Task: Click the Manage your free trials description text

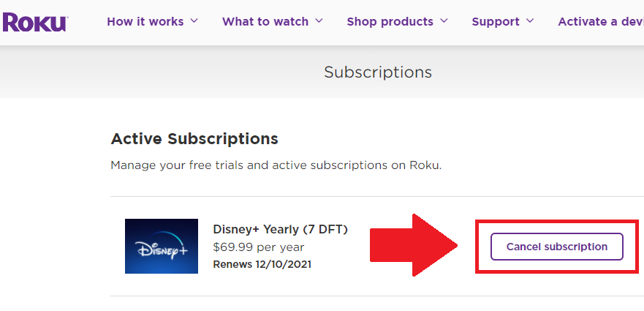Action: point(276,165)
